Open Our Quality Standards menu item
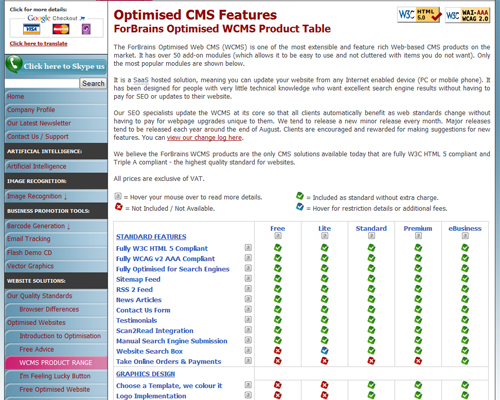The image size is (500, 400). click(56, 296)
